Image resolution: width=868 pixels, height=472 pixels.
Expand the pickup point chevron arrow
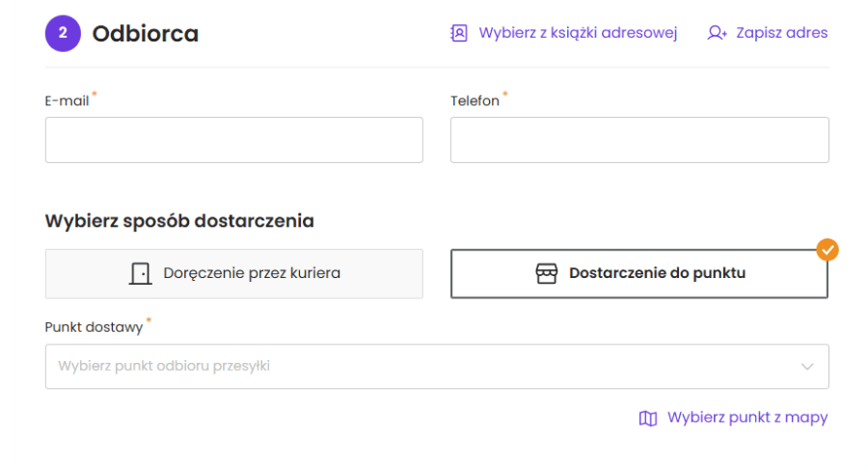[x=807, y=367]
